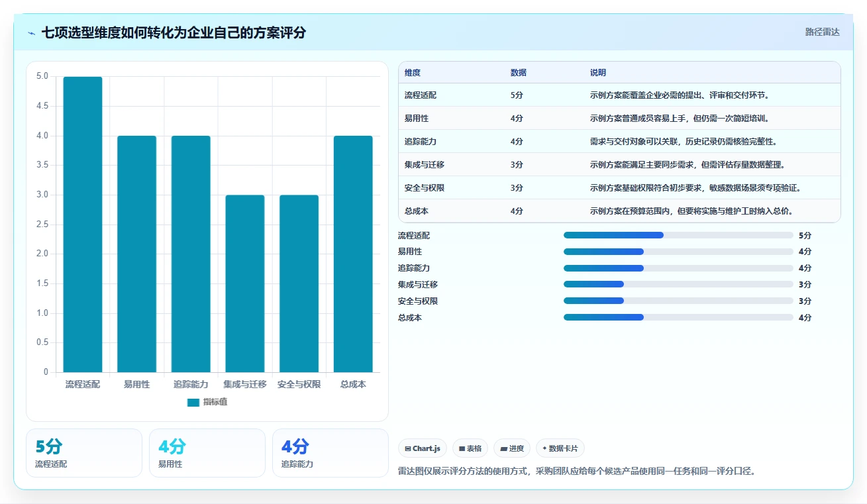This screenshot has height=504, width=867.
Task: Click the 数据卡片 tag chip
Action: pos(560,448)
